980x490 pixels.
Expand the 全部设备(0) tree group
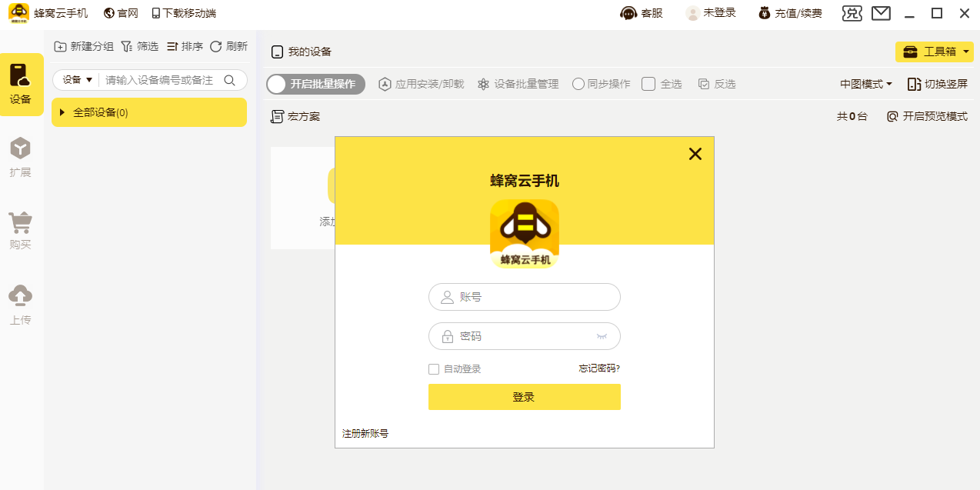62,112
